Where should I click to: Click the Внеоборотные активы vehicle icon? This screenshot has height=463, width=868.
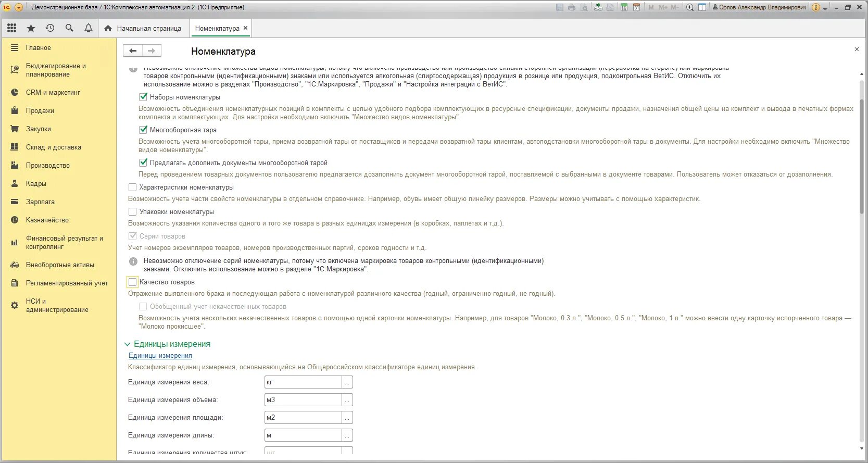point(15,265)
